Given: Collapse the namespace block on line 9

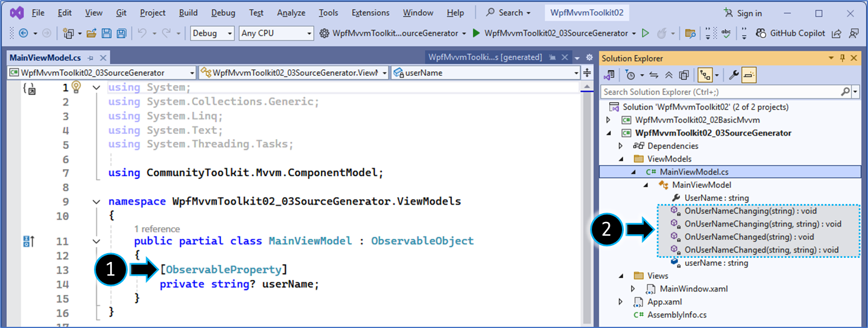Looking at the screenshot, I should click(96, 202).
